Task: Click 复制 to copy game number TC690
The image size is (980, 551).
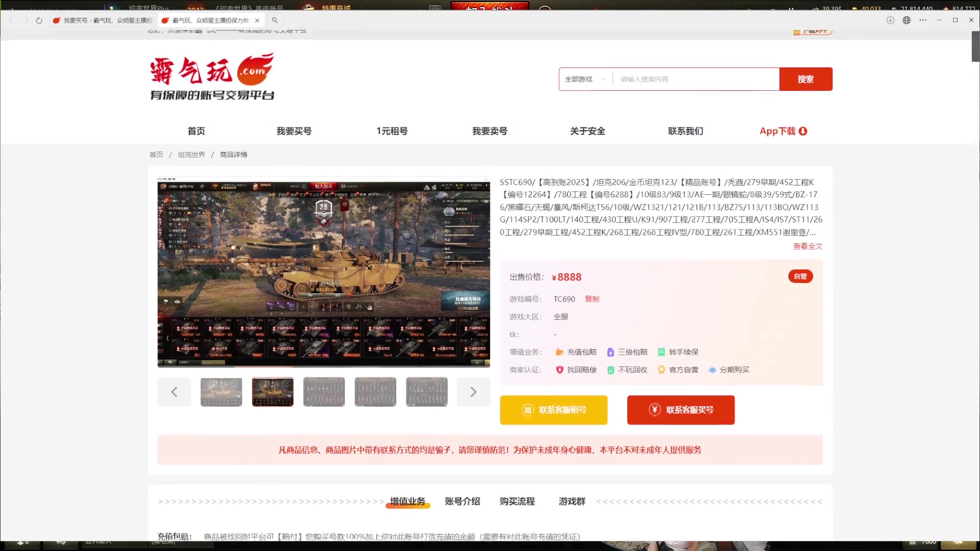Action: click(x=592, y=299)
